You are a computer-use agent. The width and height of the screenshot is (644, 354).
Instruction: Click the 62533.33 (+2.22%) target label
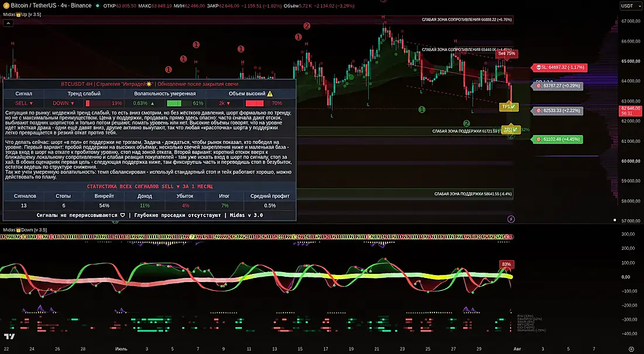[558, 111]
